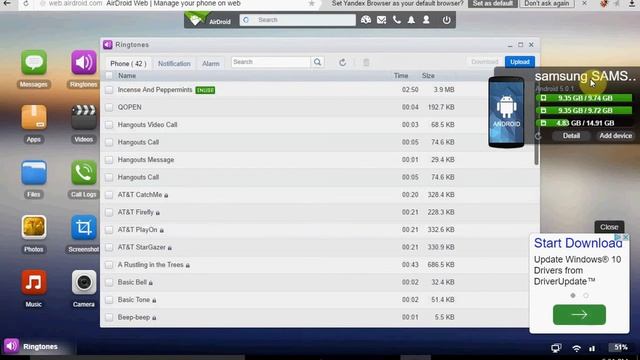The height and width of the screenshot is (360, 640).
Task: Click the Add device button
Action: click(616, 136)
